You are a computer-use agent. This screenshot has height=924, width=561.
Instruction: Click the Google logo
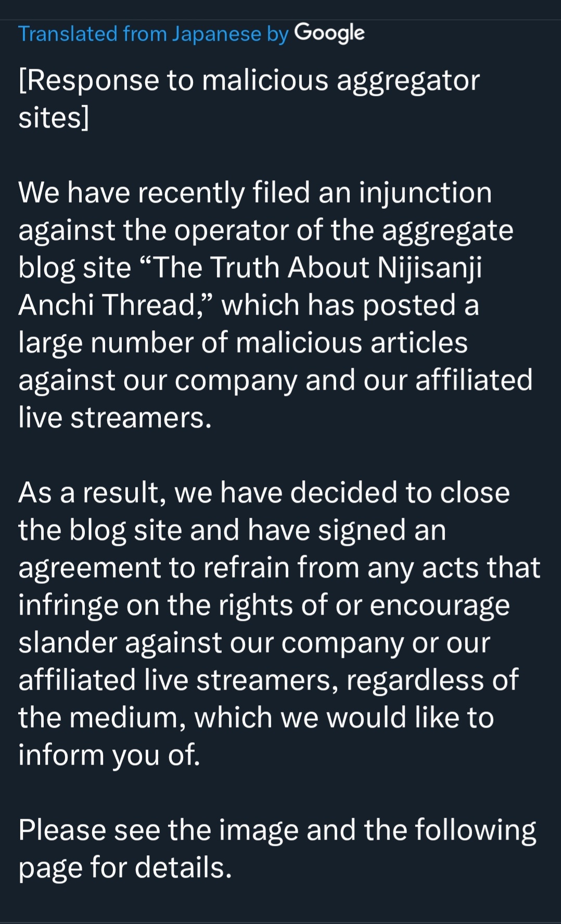(x=329, y=33)
